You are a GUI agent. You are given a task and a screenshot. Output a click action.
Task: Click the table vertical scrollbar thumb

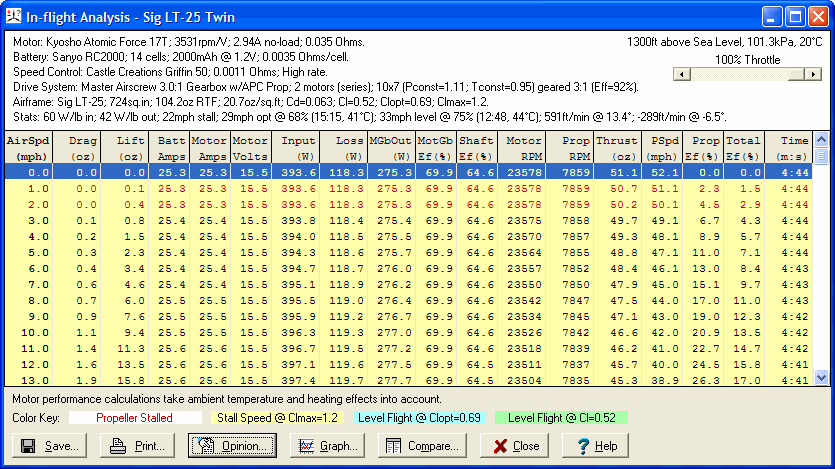(821, 157)
